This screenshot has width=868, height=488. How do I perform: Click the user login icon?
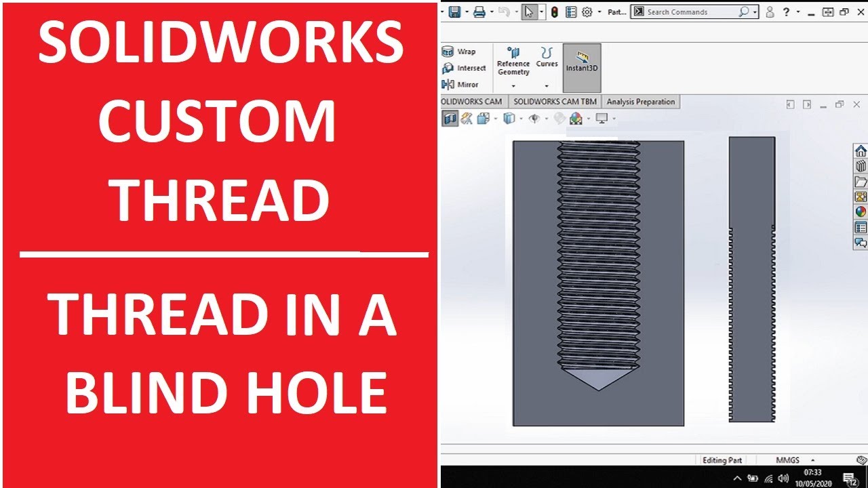coord(770,12)
